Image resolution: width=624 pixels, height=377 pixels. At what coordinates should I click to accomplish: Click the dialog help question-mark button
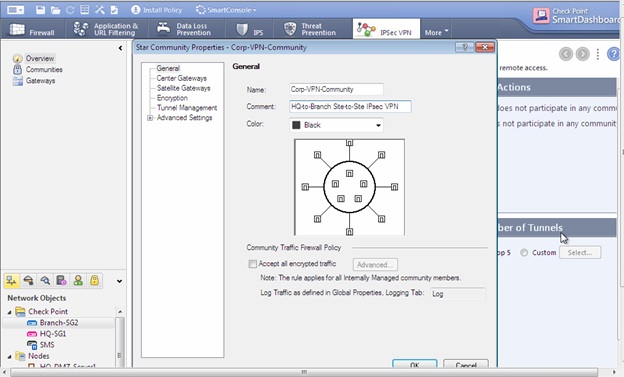click(x=464, y=47)
